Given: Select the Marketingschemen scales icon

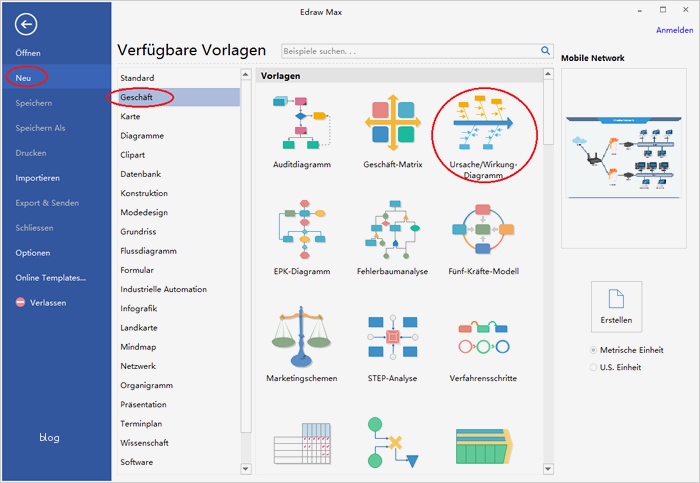Looking at the screenshot, I should point(301,337).
